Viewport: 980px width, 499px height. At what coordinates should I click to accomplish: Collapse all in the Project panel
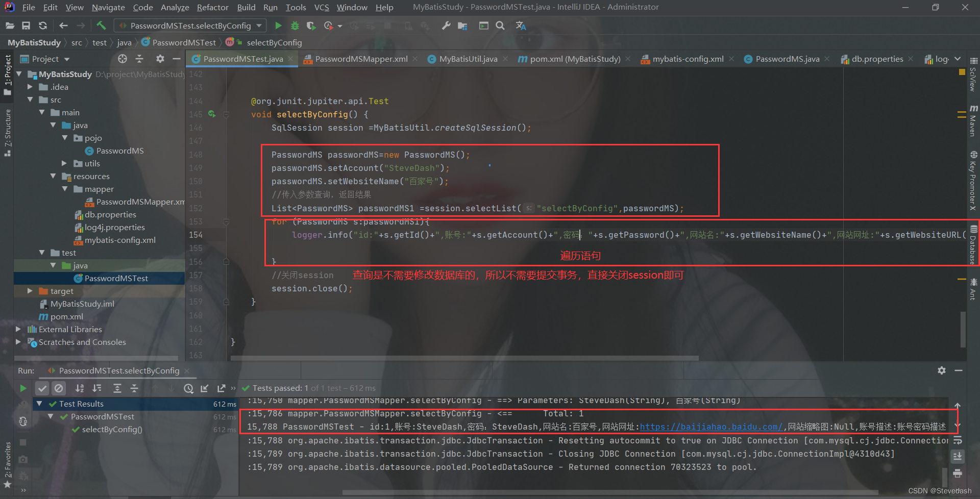139,59
